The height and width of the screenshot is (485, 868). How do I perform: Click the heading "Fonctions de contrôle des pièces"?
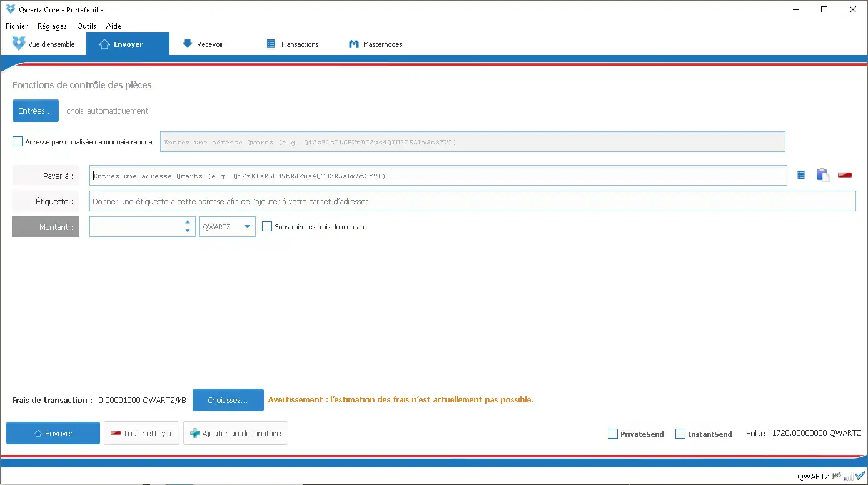(82, 85)
